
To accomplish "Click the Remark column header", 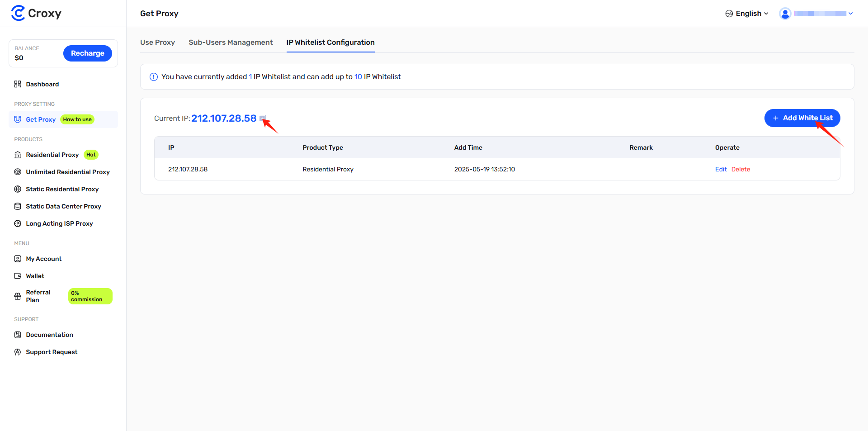I will tap(641, 147).
